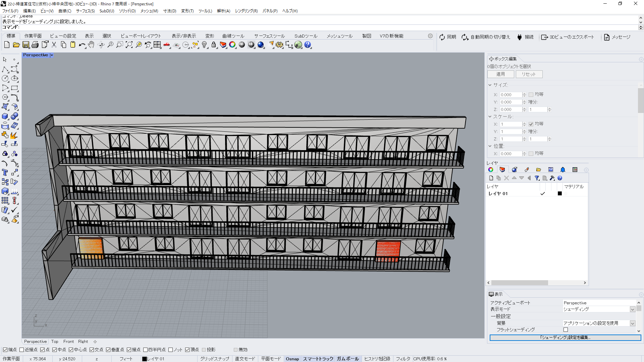Click the layer tools hammer icon
Viewport: 644px width, 362px height.
552,178
